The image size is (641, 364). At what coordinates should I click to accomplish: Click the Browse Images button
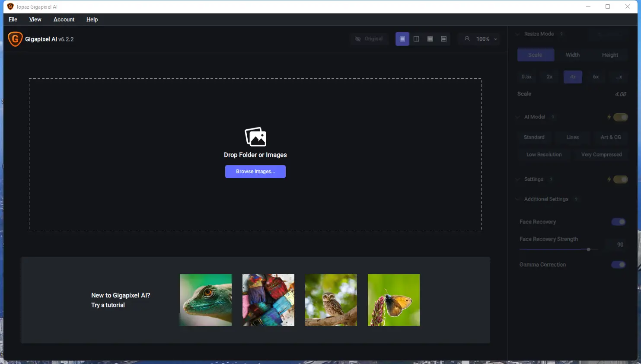(255, 172)
